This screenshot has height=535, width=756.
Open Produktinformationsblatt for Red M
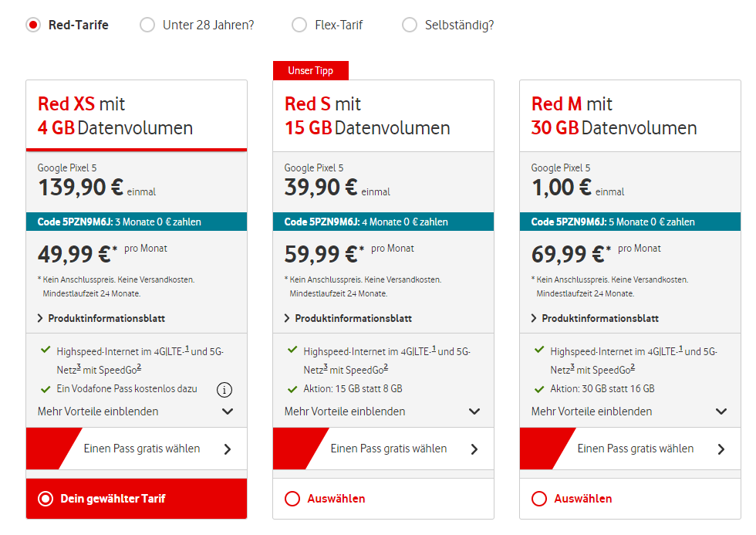point(600,318)
